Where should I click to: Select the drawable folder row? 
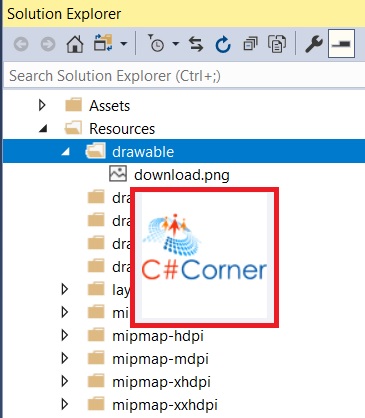[184, 152]
